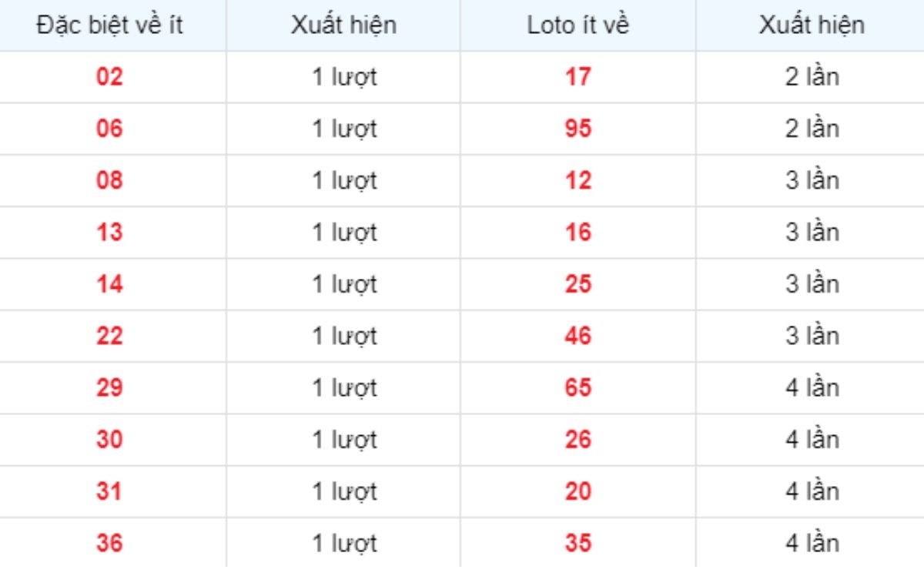Click the "Xuất hiện" header beside "Loto ít về"
This screenshot has width=924, height=573.
(x=811, y=25)
